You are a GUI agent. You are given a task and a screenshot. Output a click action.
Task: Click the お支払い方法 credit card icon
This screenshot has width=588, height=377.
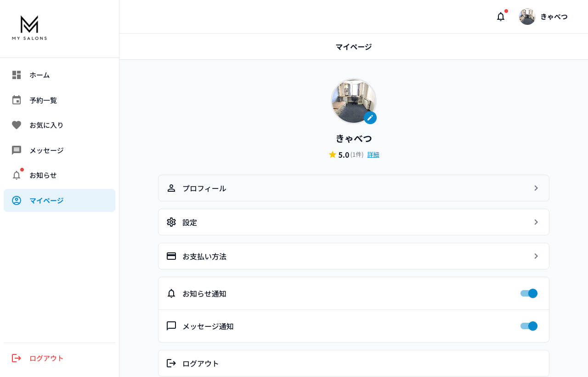(x=171, y=256)
